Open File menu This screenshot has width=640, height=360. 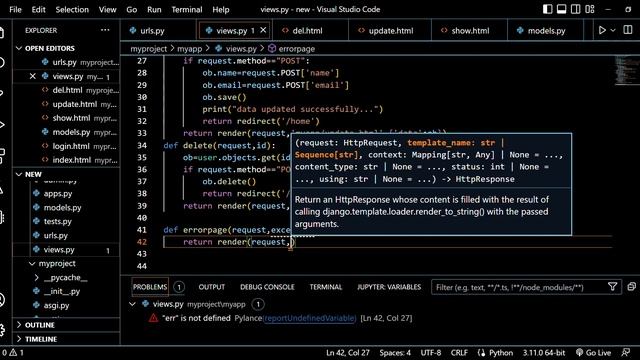[x=15, y=9]
